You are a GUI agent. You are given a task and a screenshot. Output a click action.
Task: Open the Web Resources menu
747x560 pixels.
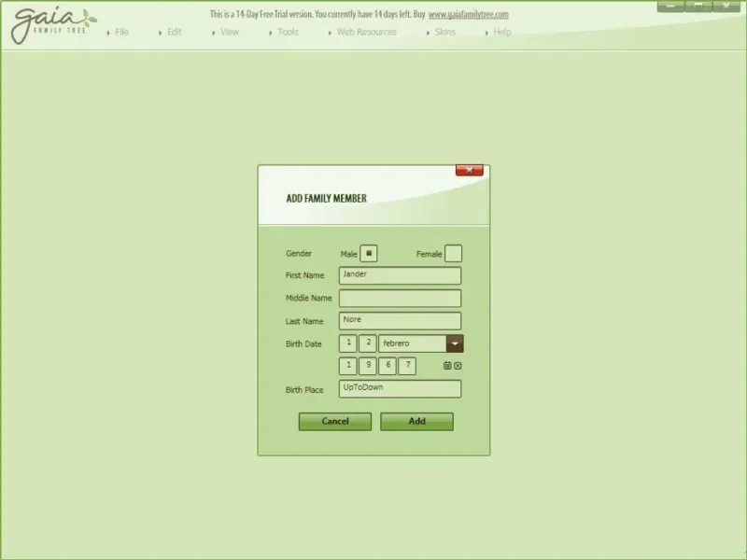click(x=366, y=32)
